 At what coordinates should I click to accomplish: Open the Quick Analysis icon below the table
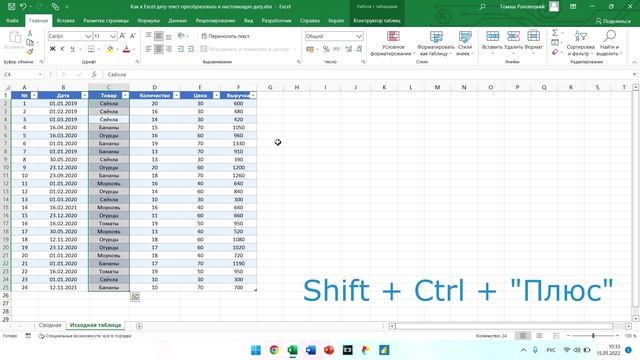135,297
